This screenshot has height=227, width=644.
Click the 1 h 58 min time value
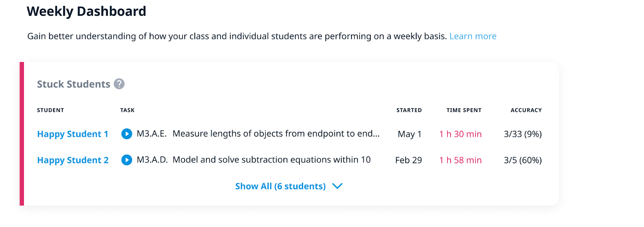460,160
